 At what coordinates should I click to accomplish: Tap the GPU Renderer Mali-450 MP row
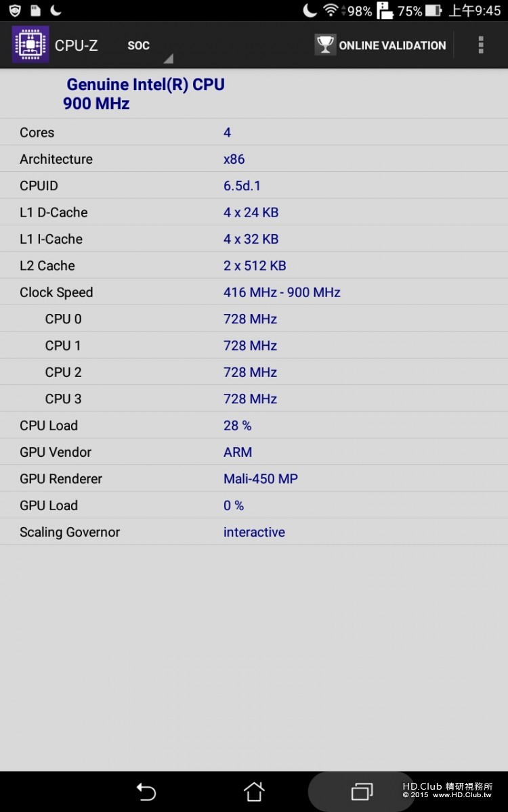254,478
